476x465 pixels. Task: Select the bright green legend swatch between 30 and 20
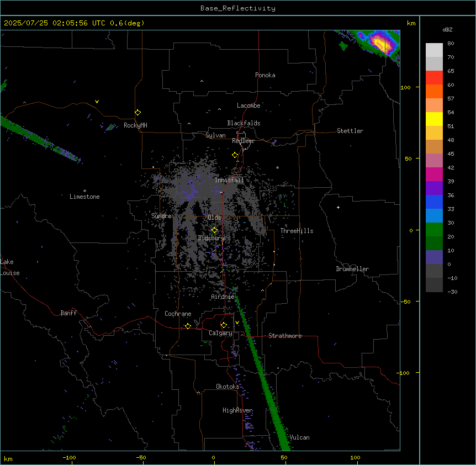[x=434, y=230]
